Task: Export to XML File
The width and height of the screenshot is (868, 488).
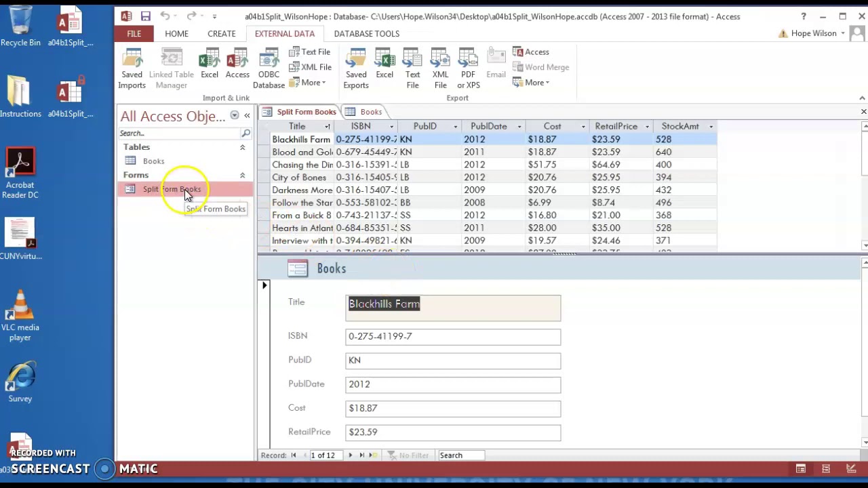Action: click(440, 68)
